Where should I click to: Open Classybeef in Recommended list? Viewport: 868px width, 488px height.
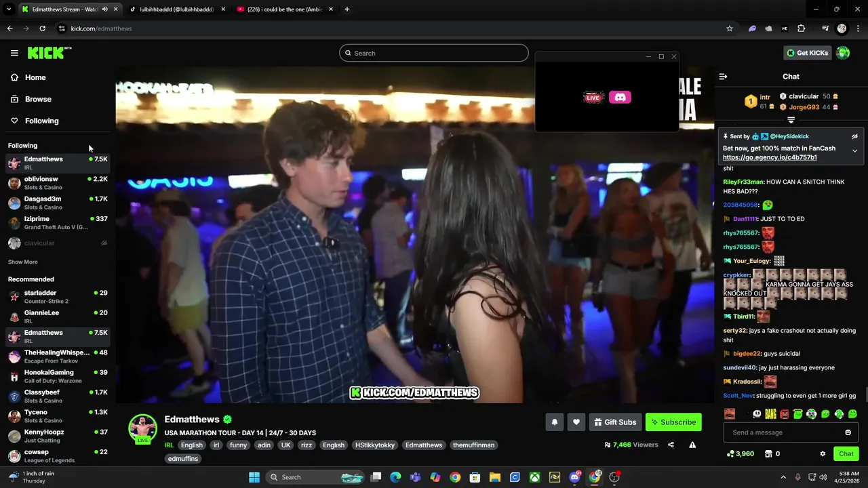[x=58, y=396]
